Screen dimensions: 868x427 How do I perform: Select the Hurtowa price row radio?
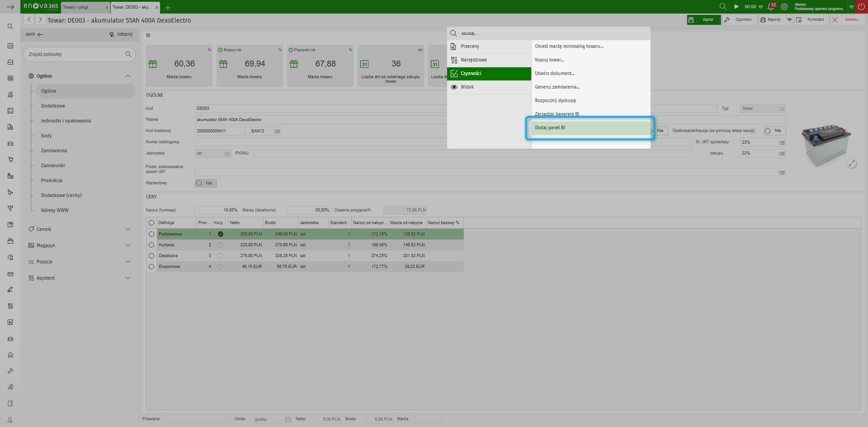tap(151, 245)
